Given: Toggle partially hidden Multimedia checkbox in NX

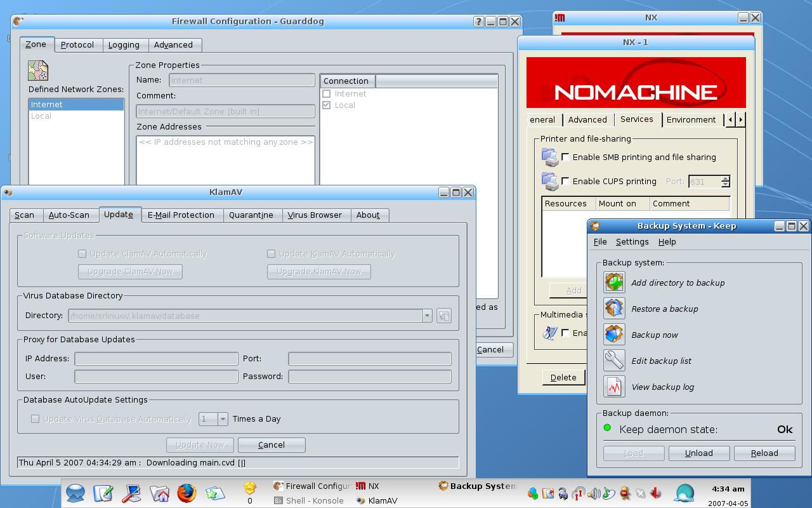Looking at the screenshot, I should 565,333.
